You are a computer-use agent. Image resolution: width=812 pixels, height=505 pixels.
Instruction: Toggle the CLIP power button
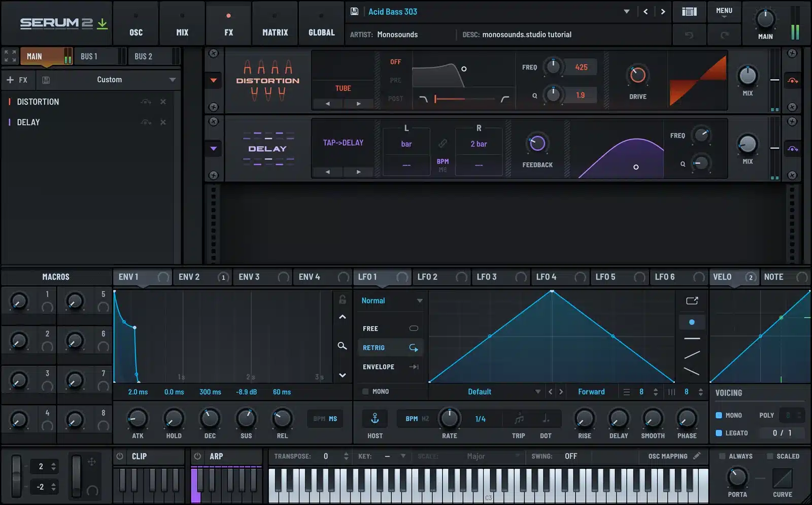coord(120,456)
